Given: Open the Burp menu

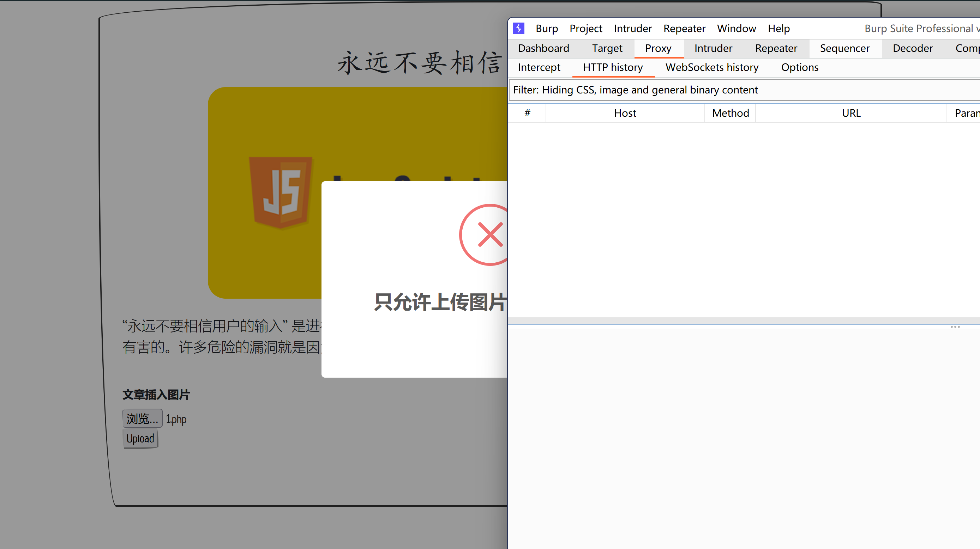Looking at the screenshot, I should 547,29.
